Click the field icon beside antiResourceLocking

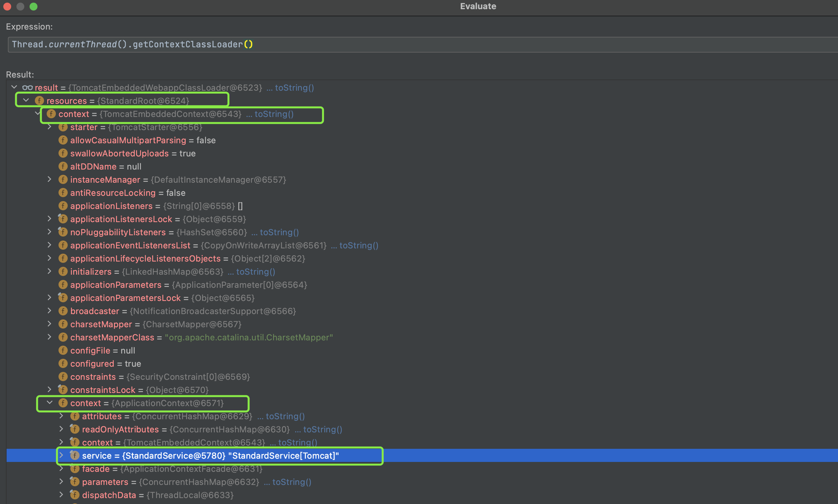63,193
